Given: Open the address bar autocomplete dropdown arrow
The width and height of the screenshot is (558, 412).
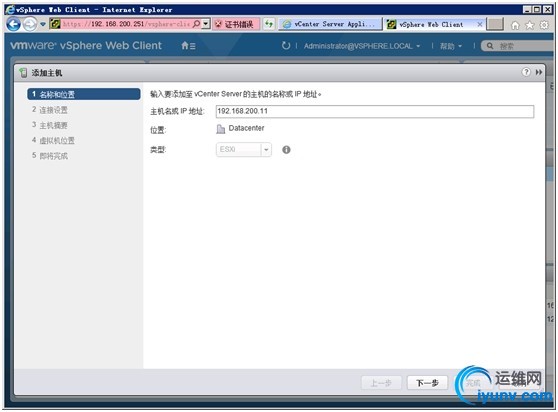Looking at the screenshot, I should (x=206, y=24).
